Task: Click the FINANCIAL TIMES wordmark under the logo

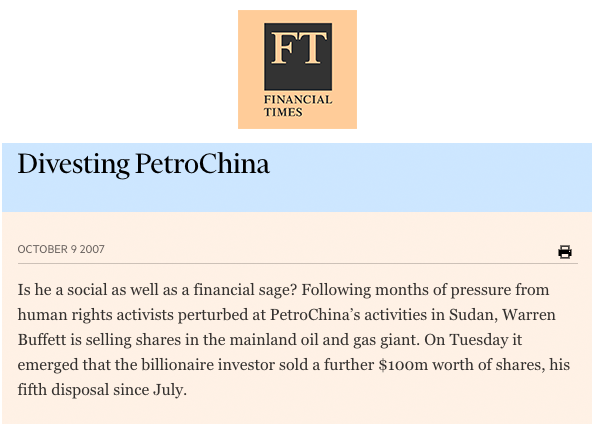Action: coord(298,105)
